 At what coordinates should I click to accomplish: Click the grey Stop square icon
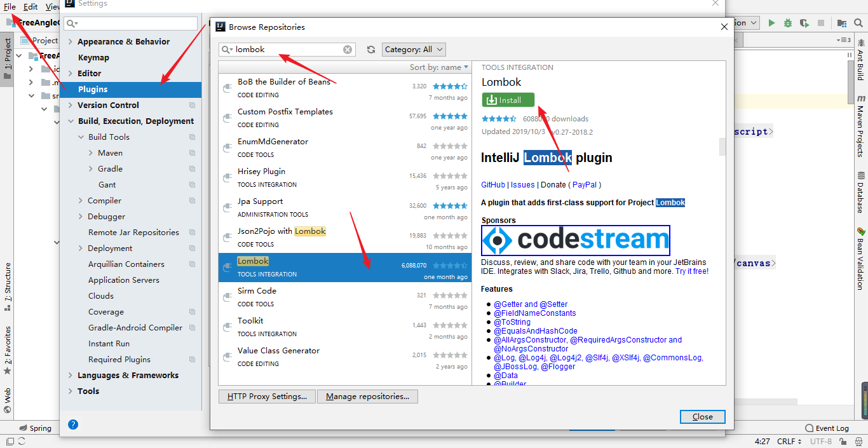coord(821,23)
